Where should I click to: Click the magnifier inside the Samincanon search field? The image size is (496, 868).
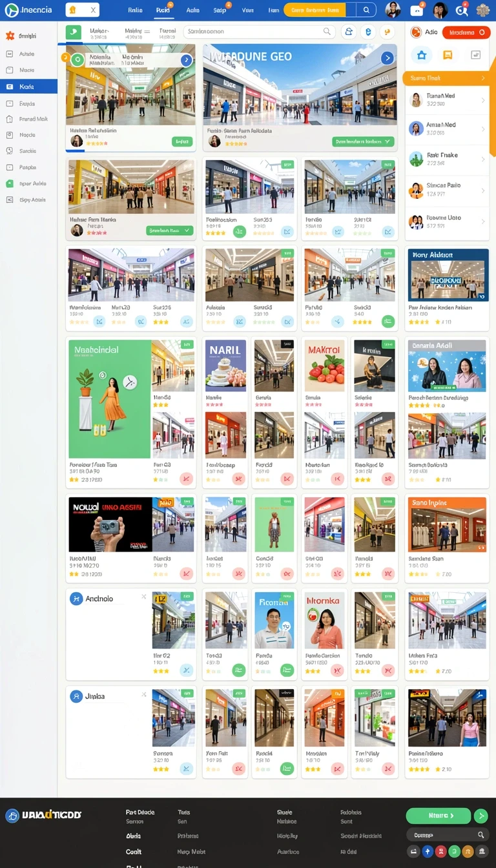pos(327,31)
